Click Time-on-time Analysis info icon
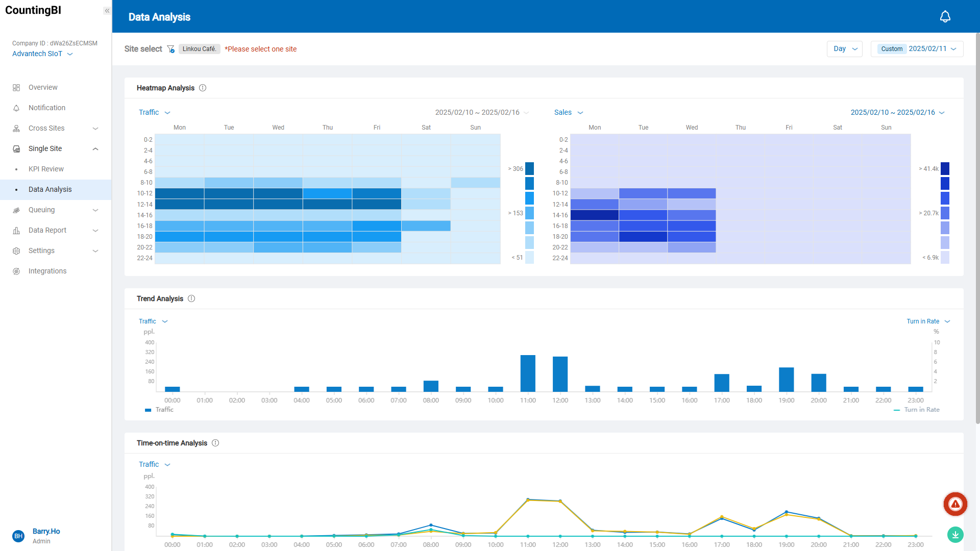 [215, 443]
